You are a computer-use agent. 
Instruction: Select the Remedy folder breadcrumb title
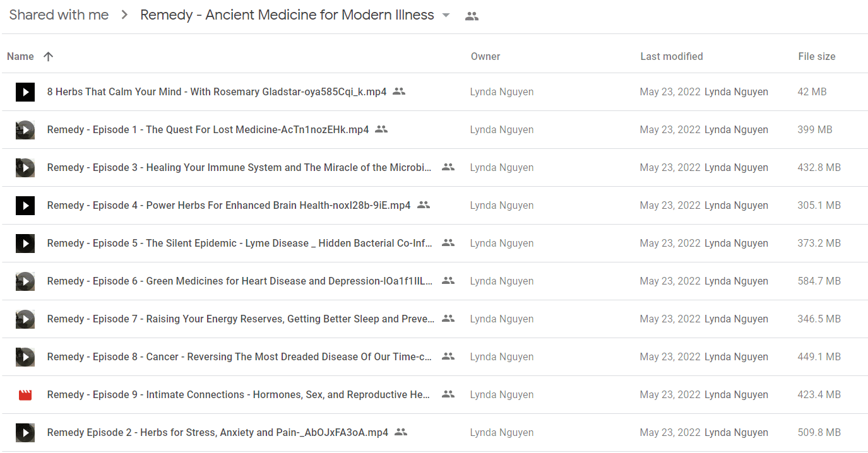(x=287, y=15)
